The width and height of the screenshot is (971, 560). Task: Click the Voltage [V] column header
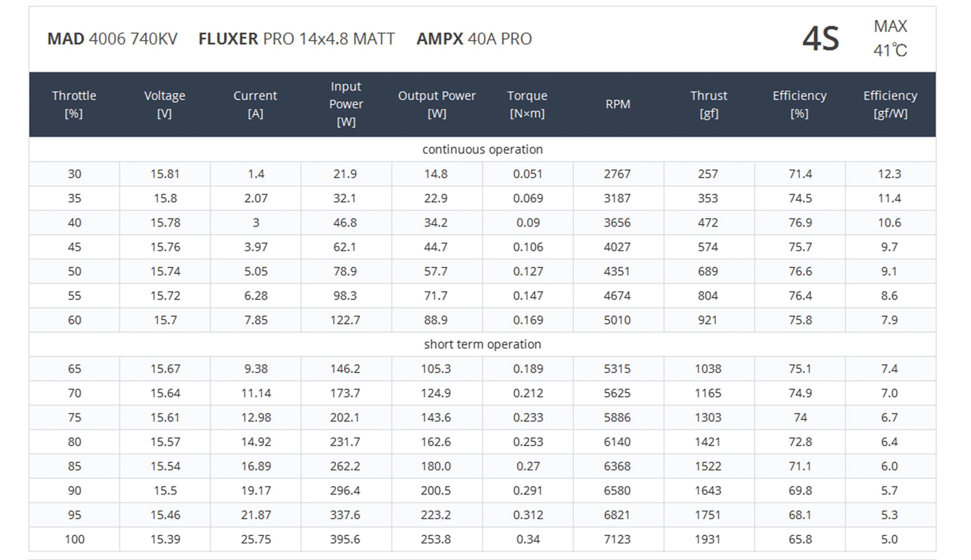pyautogui.click(x=165, y=104)
